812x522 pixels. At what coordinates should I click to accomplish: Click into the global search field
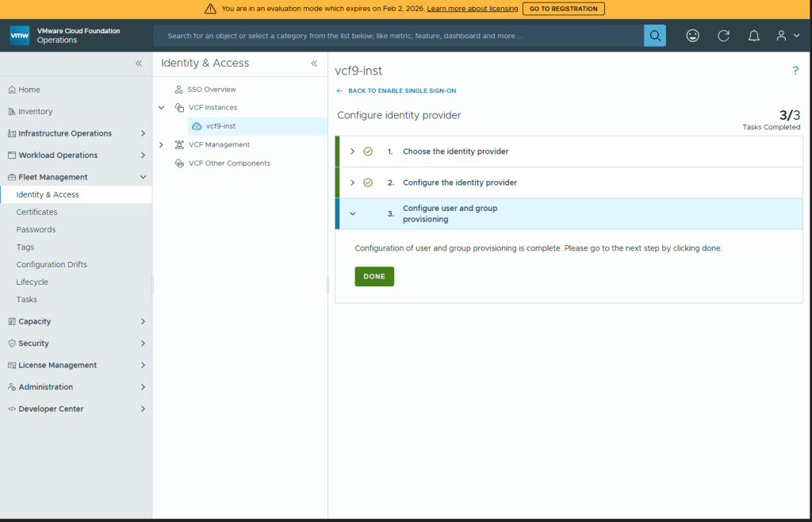coord(396,36)
